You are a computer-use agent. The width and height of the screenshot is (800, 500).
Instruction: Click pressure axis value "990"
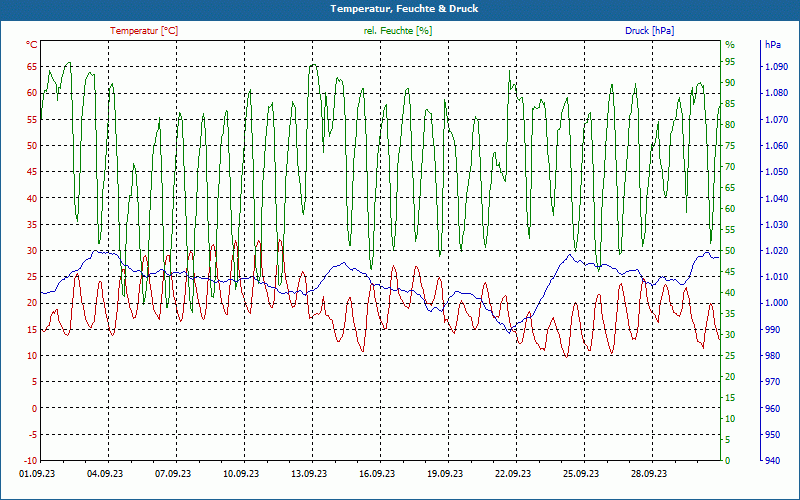pos(773,330)
